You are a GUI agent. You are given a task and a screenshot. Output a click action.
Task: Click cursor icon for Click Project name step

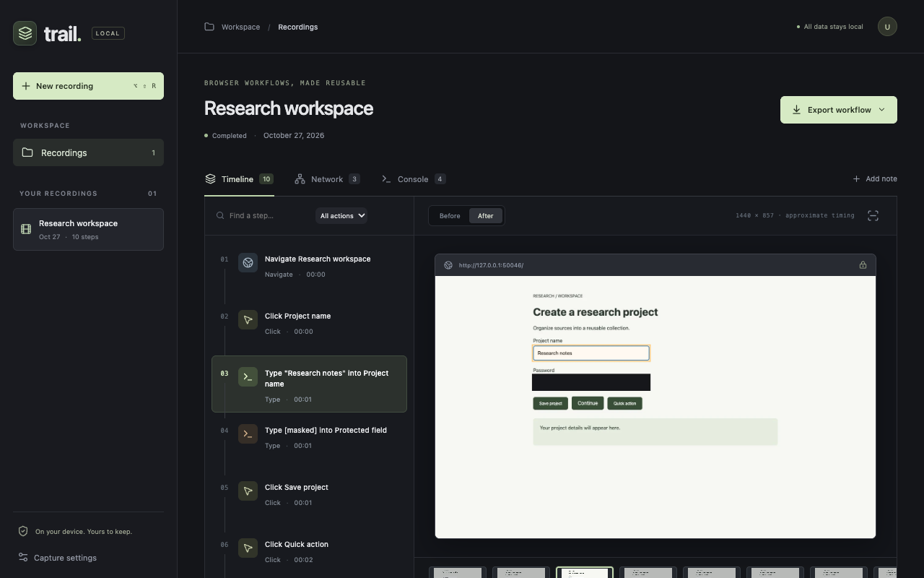click(248, 319)
